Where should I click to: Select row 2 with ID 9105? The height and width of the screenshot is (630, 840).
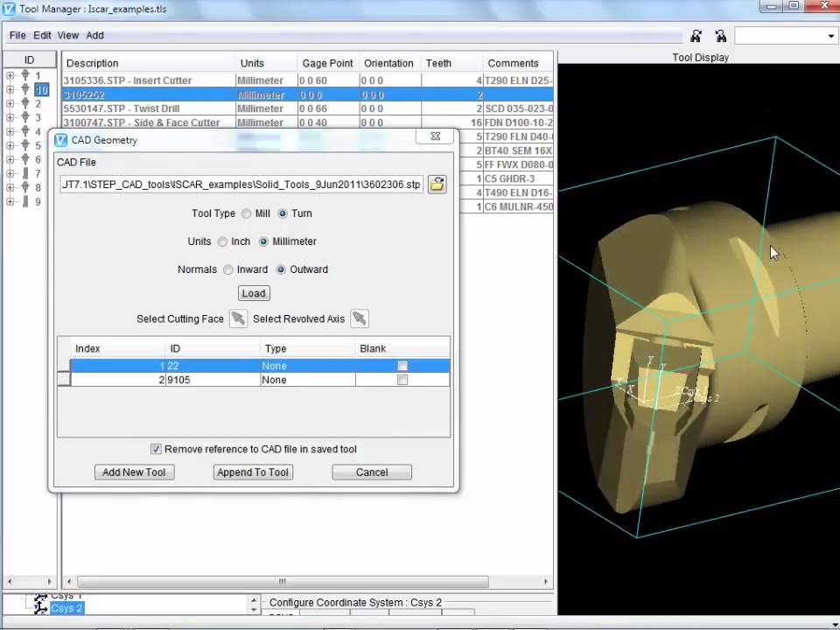click(254, 380)
